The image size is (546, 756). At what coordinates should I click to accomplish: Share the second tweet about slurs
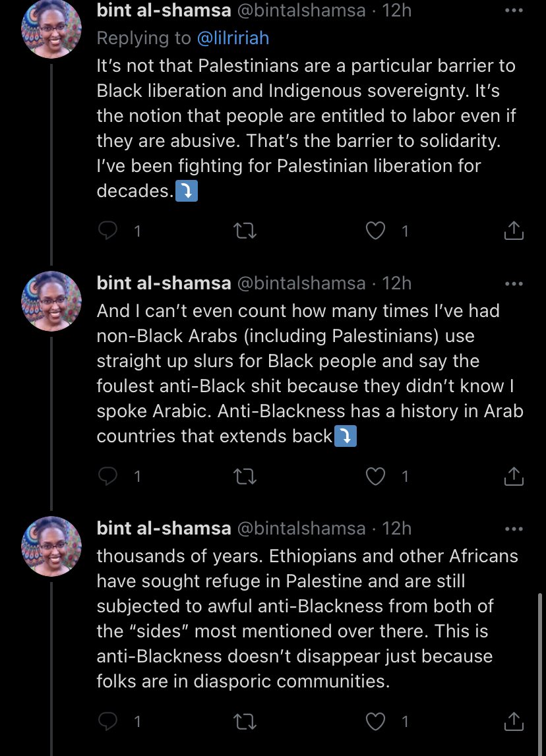514,476
